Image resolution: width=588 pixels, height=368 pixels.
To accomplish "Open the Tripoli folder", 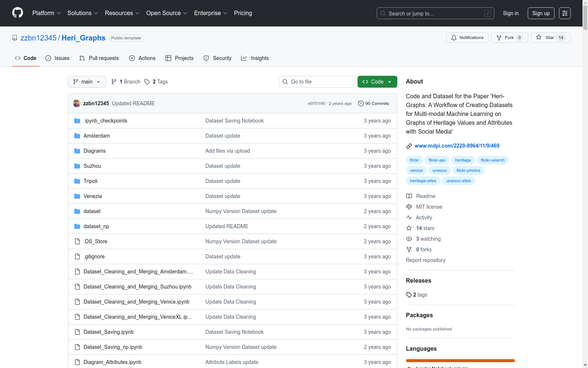I will click(x=90, y=181).
